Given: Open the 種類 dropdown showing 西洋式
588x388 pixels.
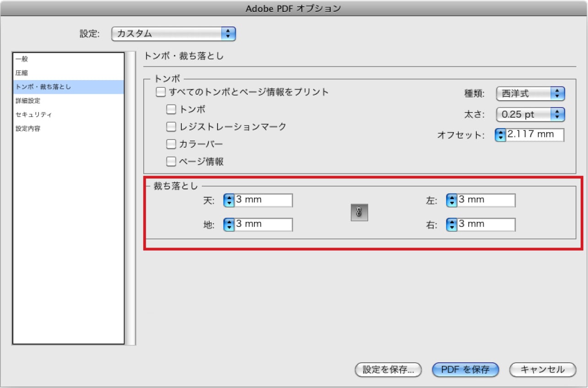Looking at the screenshot, I should pyautogui.click(x=530, y=94).
